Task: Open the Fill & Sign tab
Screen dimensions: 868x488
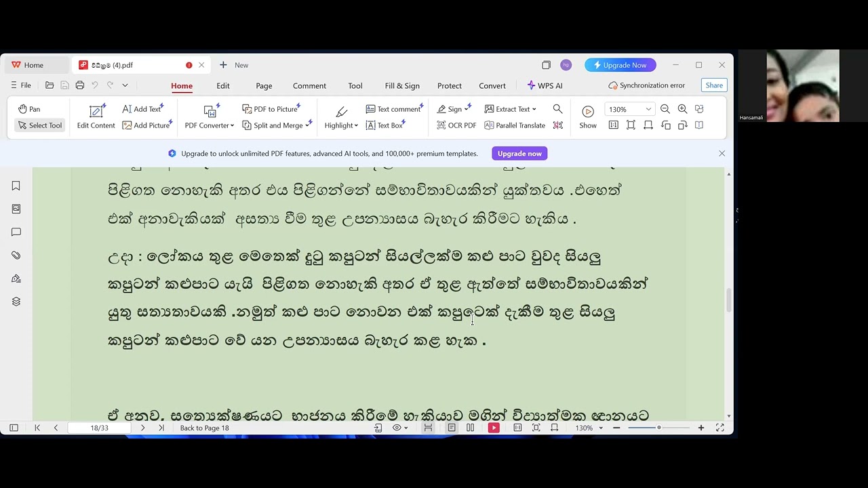Action: 402,86
